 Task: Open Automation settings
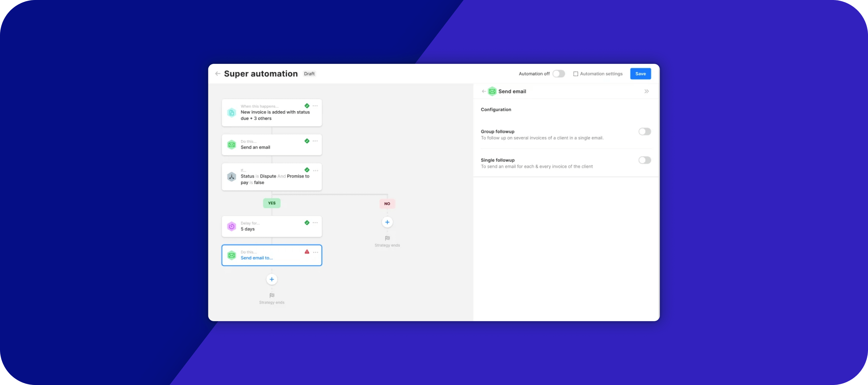click(598, 74)
